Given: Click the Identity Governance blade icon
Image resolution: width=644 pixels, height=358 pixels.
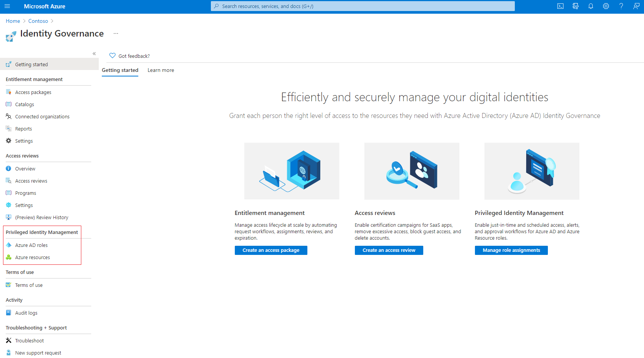Looking at the screenshot, I should [x=11, y=37].
